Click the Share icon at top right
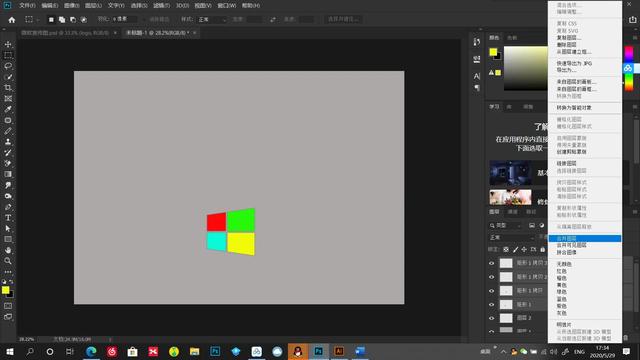 632,19
